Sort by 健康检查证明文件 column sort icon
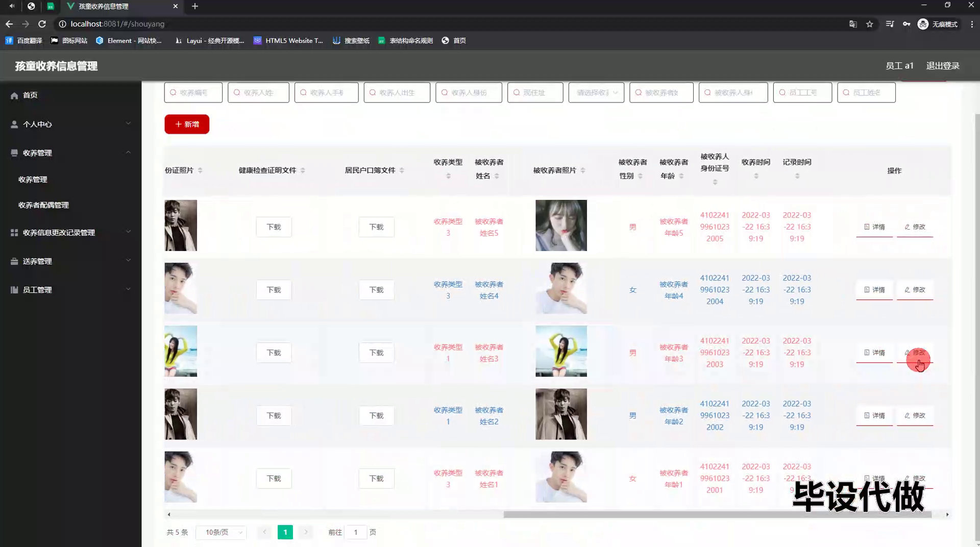980x547 pixels. tap(303, 170)
